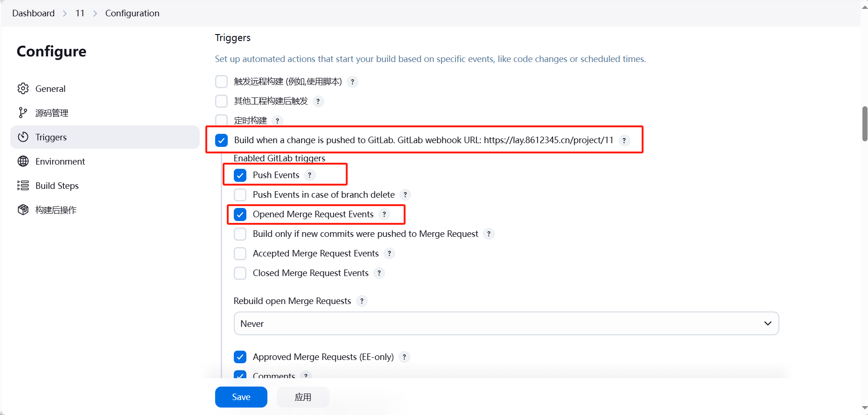Uncheck the Push Events checkbox
Screen dimensions: 868x415
tap(240, 175)
